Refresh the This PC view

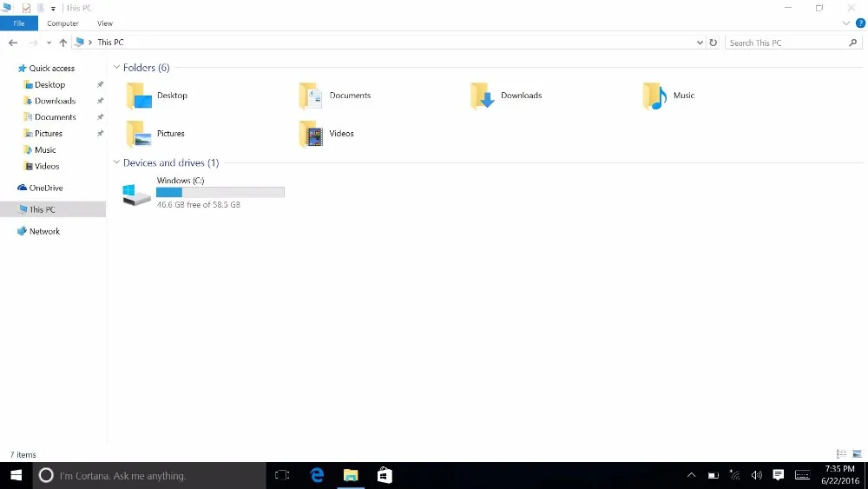coord(713,43)
